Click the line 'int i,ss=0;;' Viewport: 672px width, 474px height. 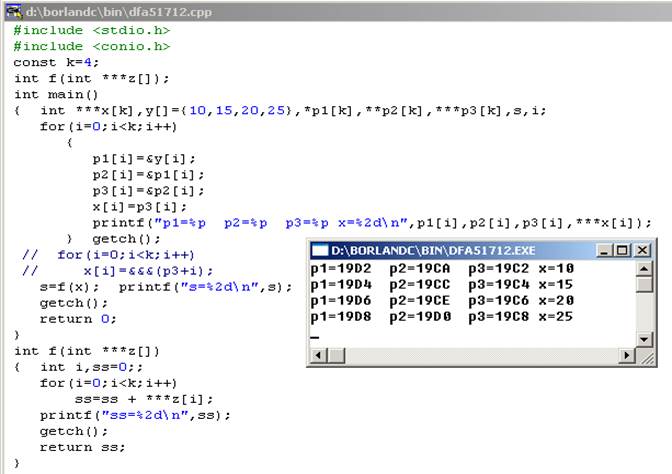[x=91, y=367]
